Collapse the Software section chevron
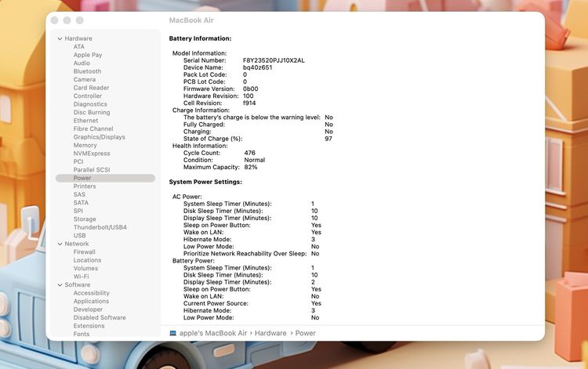The width and height of the screenshot is (588, 369). 60,285
